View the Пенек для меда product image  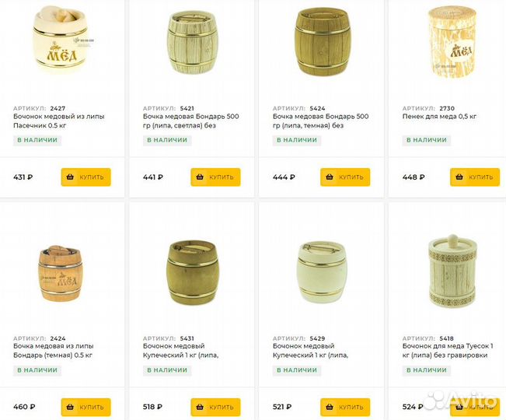(x=452, y=42)
